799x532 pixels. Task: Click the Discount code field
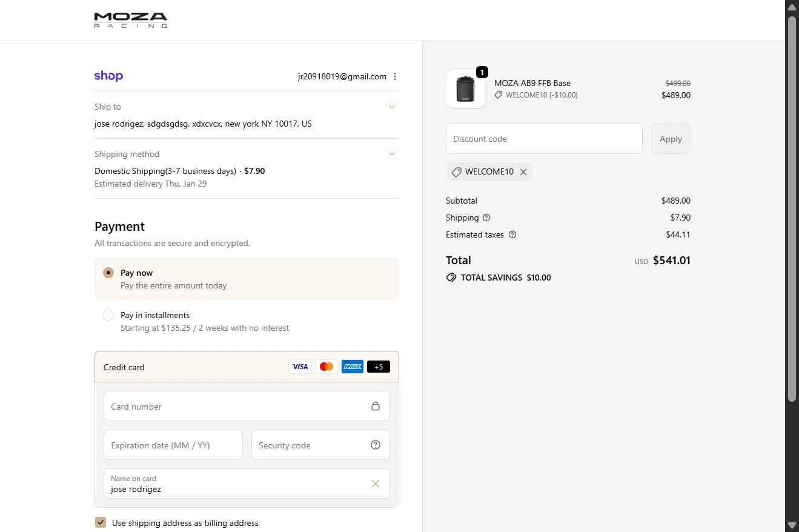point(544,139)
